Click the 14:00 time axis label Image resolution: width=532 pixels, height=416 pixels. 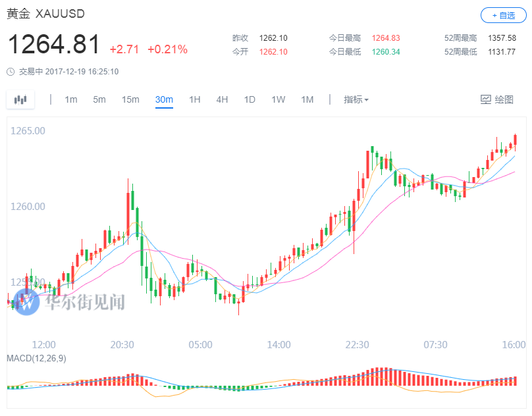click(x=279, y=345)
